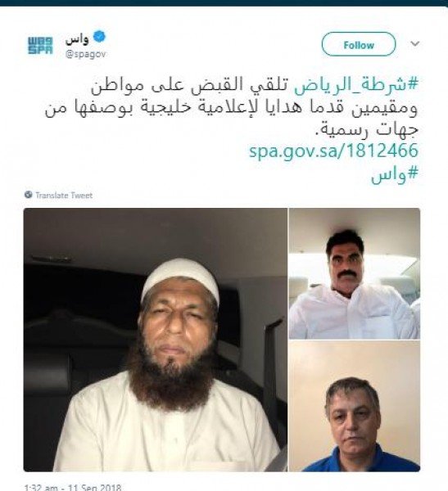448x491 pixels.
Task: Open the top-right photo of mustached man
Action: (355, 273)
